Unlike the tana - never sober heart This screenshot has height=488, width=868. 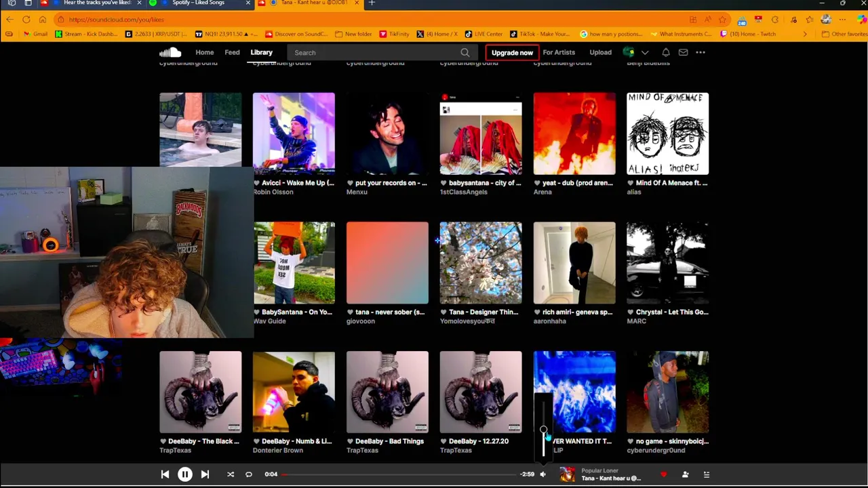tap(350, 312)
